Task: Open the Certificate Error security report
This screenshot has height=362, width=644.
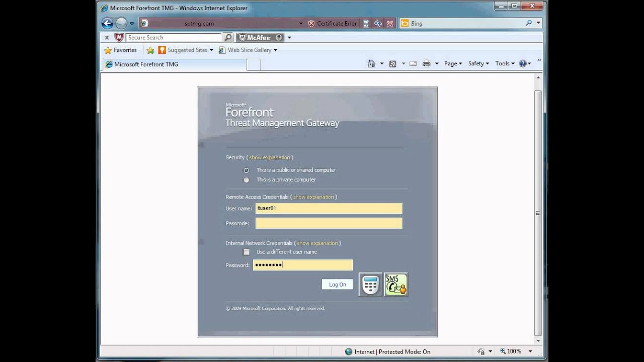Action: pos(333,23)
